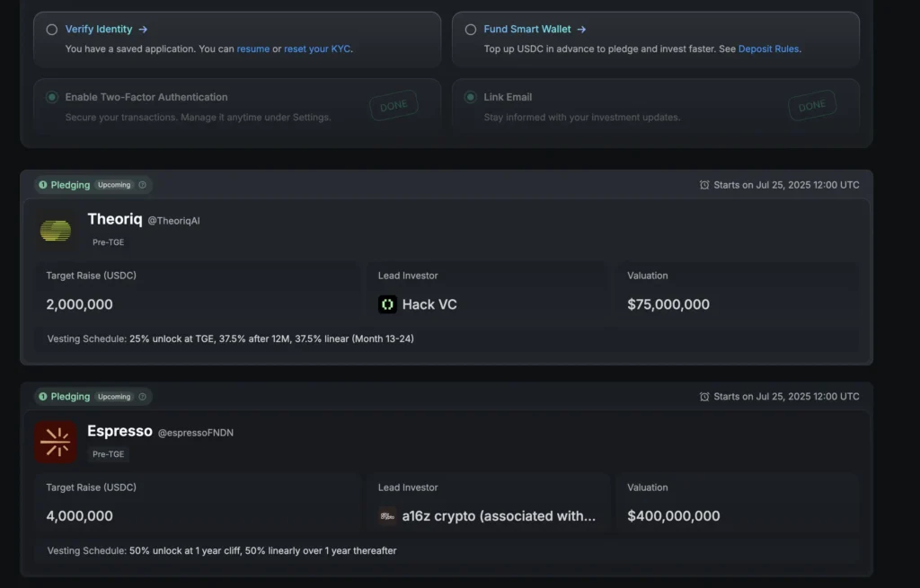This screenshot has height=588, width=920.
Task: Click the Link Email radio circle
Action: pos(471,97)
